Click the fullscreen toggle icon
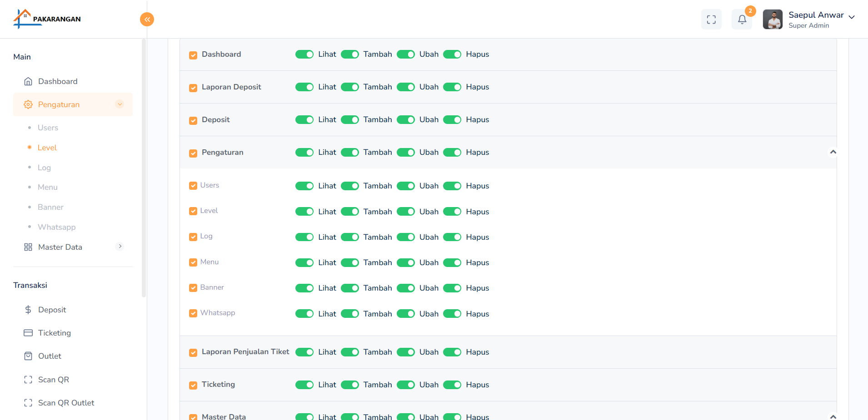Image resolution: width=868 pixels, height=420 pixels. point(711,20)
